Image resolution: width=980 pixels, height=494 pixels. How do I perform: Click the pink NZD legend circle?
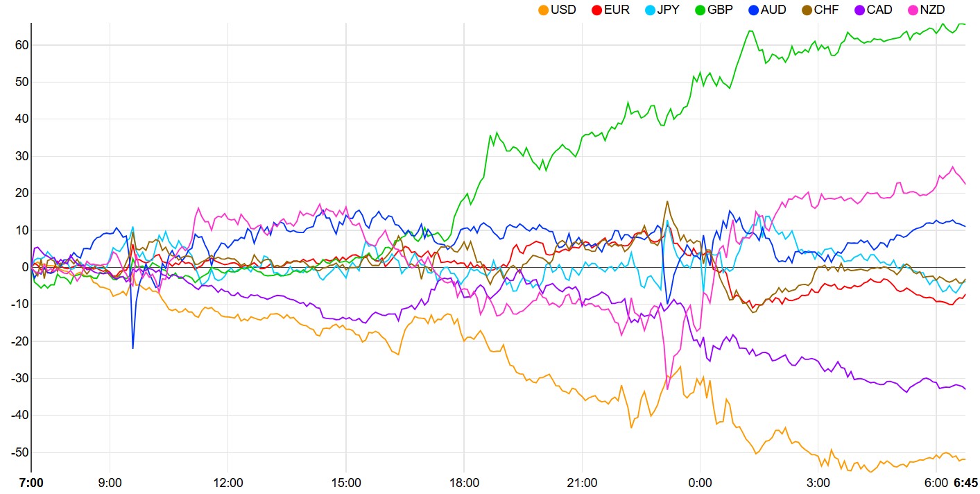pos(913,10)
